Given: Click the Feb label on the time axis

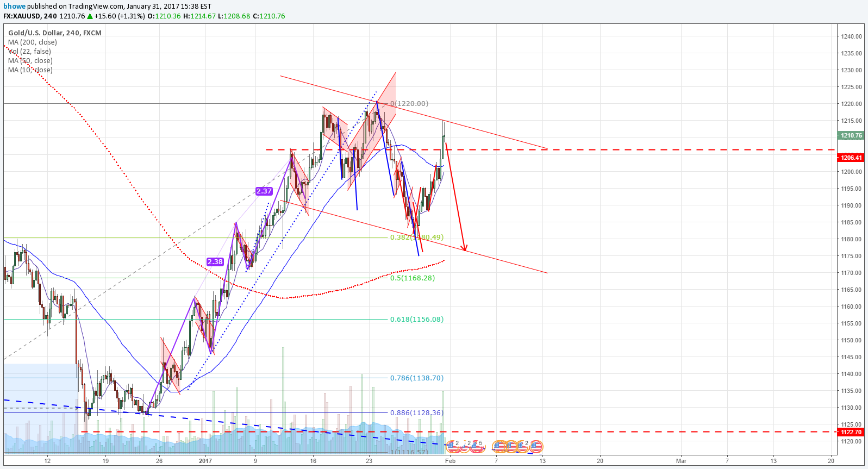Looking at the screenshot, I should 450,461.
